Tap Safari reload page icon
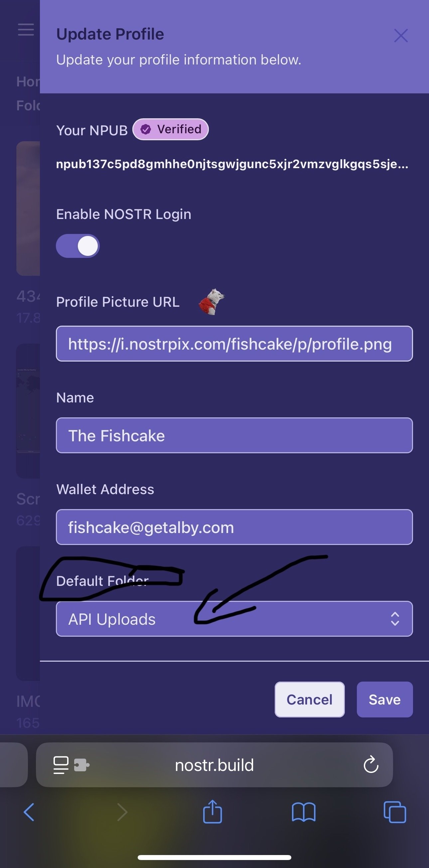 point(371,765)
